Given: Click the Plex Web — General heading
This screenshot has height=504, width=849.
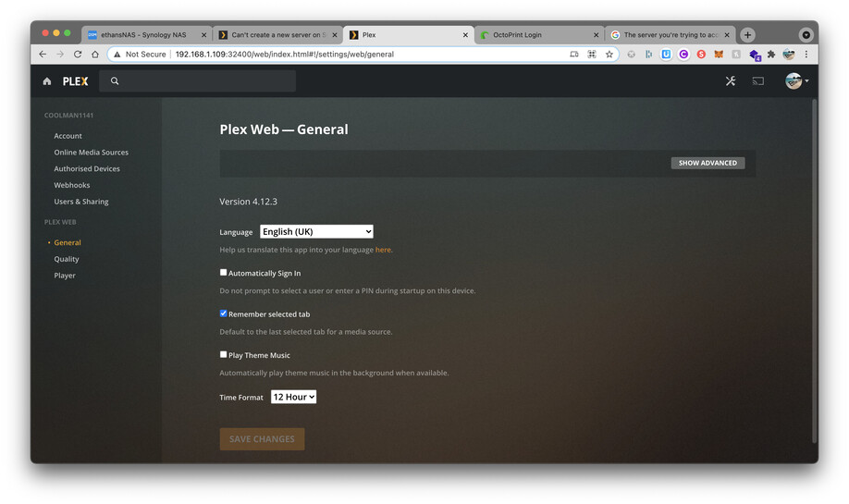Looking at the screenshot, I should (x=284, y=129).
